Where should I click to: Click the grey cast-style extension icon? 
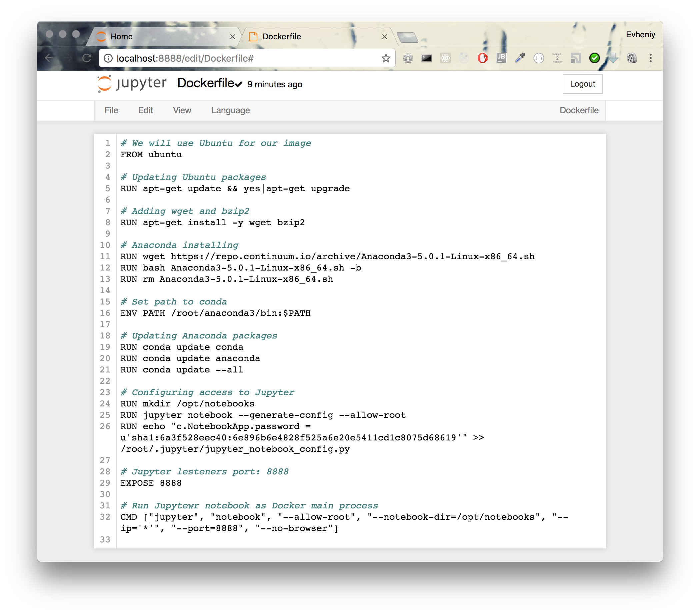(x=576, y=58)
